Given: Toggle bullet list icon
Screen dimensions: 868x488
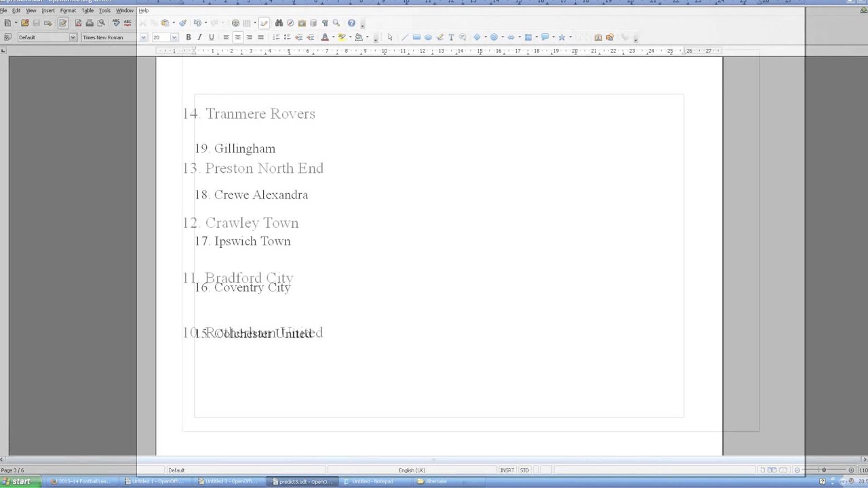Looking at the screenshot, I should tap(287, 37).
